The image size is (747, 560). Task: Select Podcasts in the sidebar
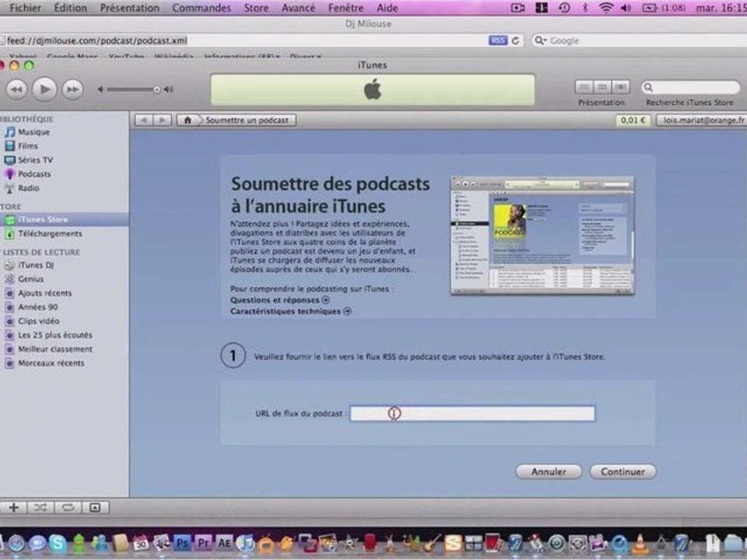click(34, 173)
